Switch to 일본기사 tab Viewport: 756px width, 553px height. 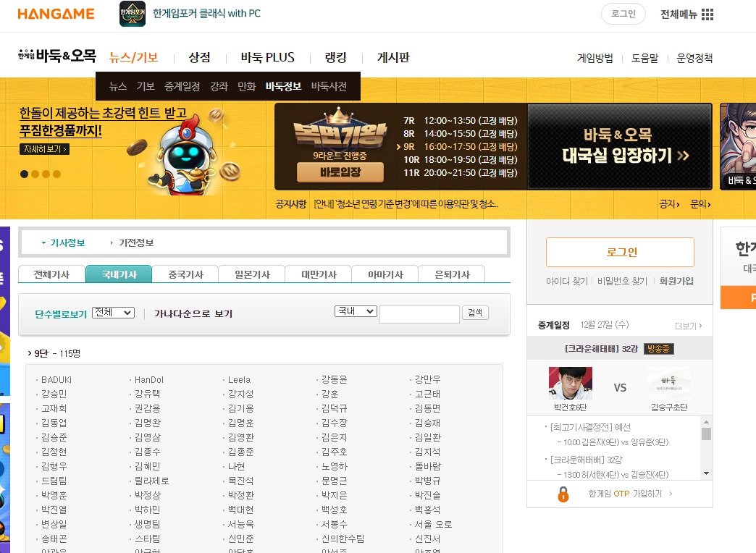252,274
